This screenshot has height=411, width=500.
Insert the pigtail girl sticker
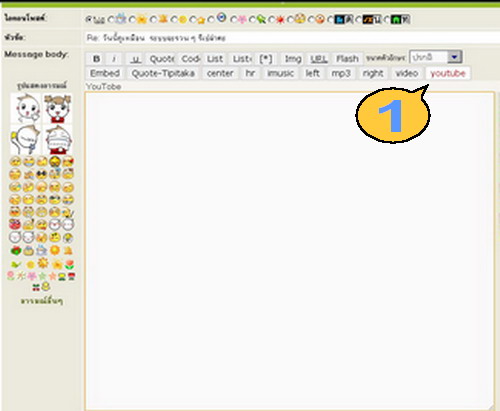(58, 109)
